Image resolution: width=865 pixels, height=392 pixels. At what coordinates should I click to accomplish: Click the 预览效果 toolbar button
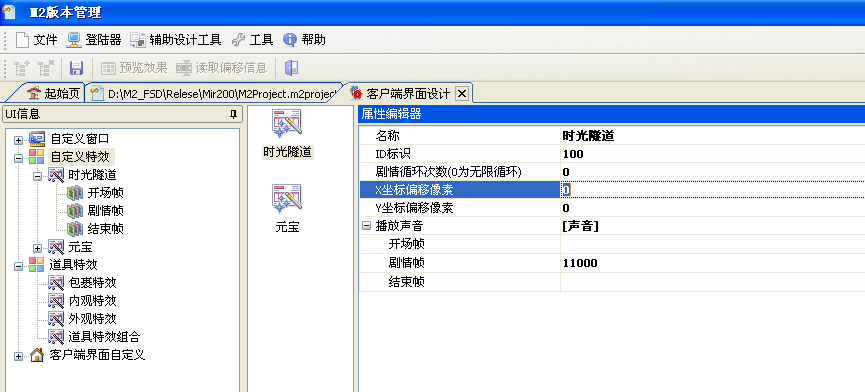pyautogui.click(x=134, y=68)
